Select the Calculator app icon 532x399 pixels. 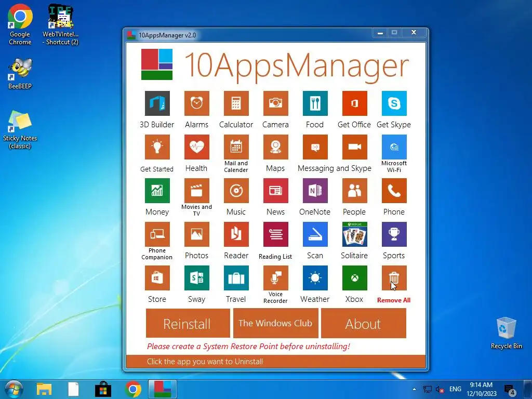point(236,103)
